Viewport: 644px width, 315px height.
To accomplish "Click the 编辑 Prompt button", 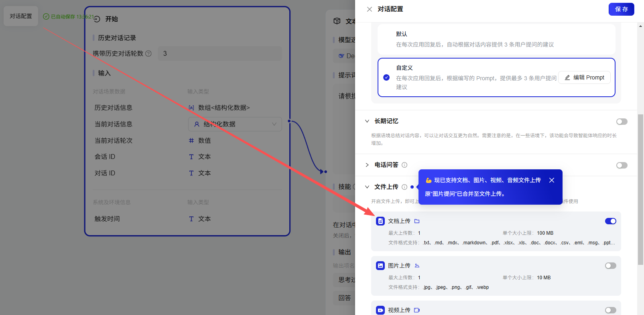I will (x=584, y=77).
